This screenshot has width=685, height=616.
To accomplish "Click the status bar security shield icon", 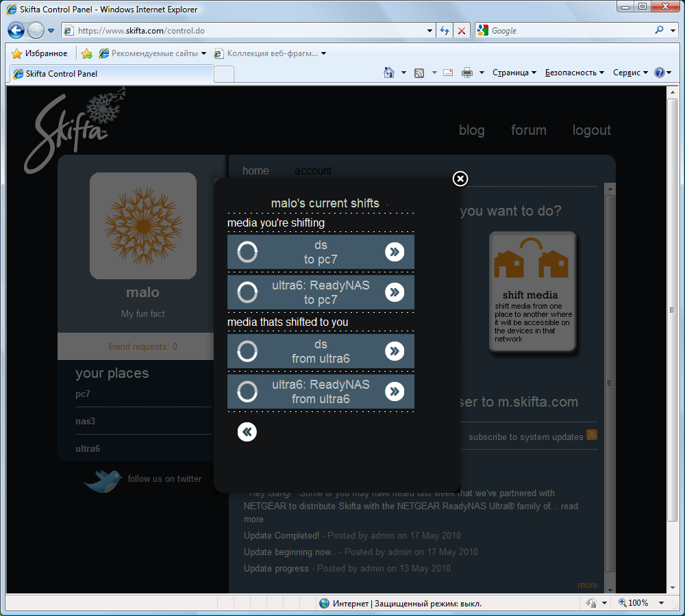I will pos(591,603).
